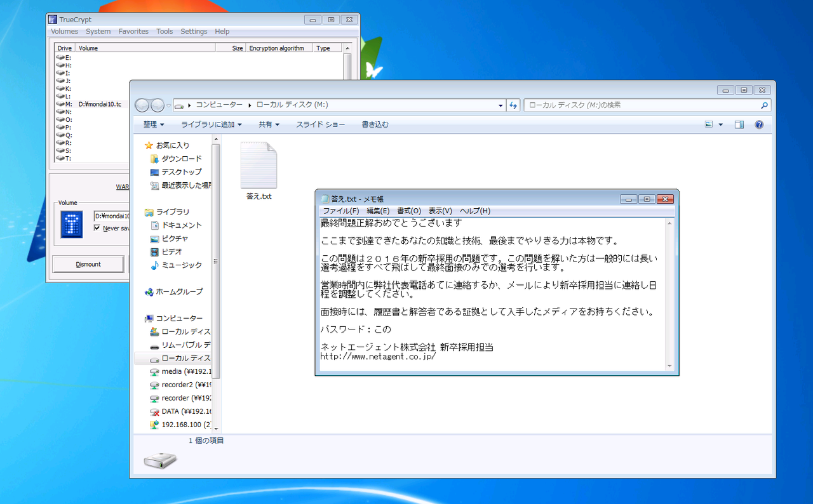Screen dimensions: 813x504
Task: Open the media network drive
Action: point(180,371)
